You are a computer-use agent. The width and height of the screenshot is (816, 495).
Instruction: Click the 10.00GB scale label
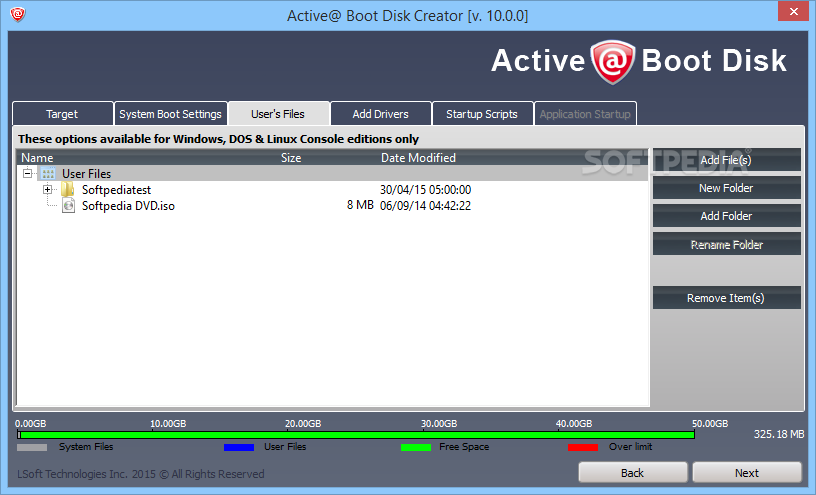[168, 424]
